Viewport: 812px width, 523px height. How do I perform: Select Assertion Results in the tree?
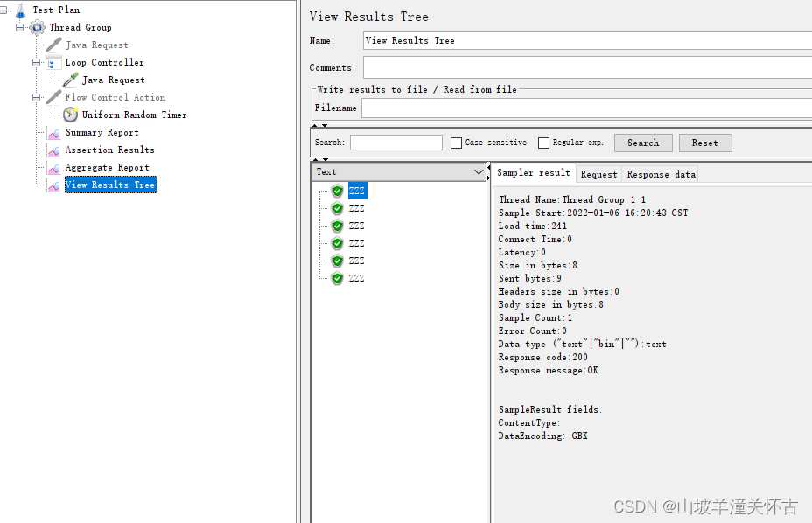[109, 150]
